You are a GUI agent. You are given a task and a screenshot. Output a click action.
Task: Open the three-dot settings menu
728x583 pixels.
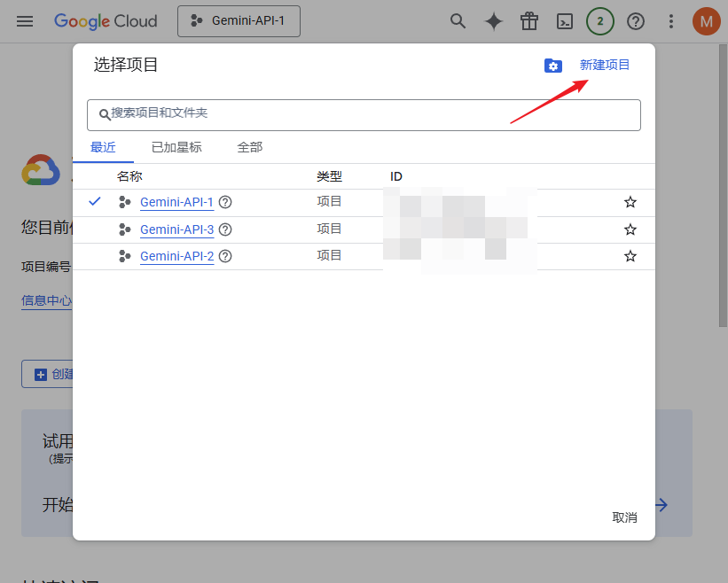point(671,21)
